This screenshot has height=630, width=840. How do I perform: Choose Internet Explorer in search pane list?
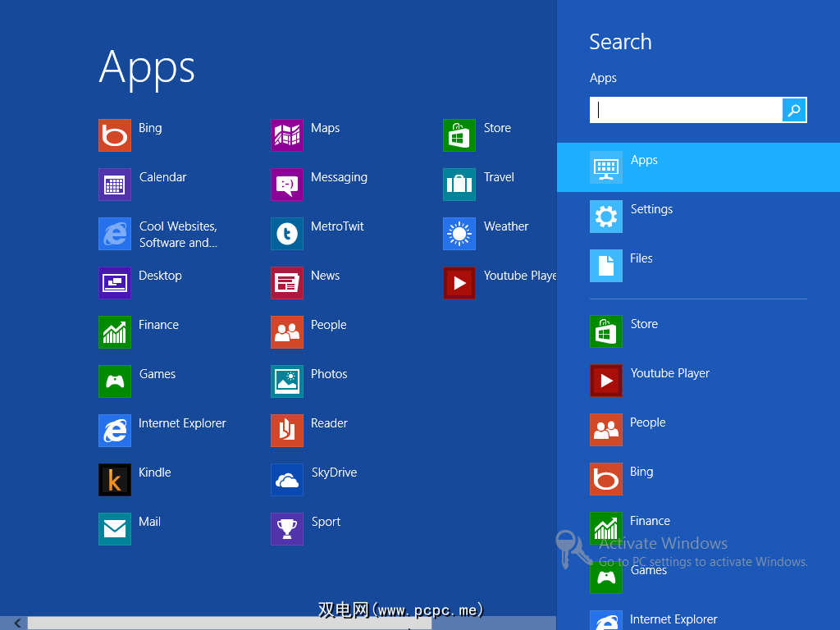tap(699, 617)
